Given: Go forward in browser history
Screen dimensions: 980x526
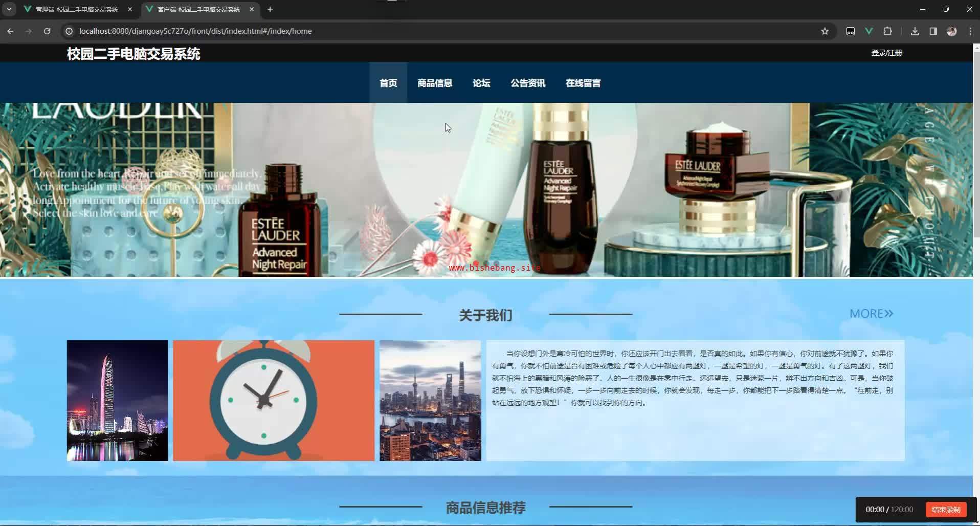Looking at the screenshot, I should [x=29, y=31].
